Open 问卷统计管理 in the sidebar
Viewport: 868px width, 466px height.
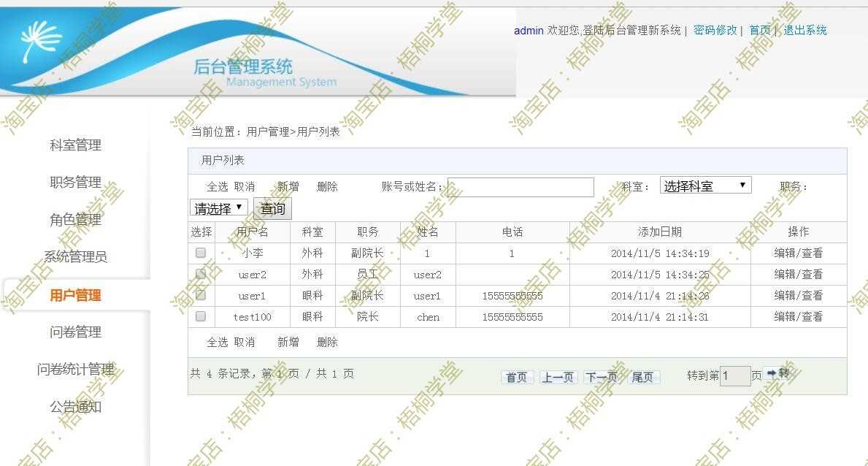click(75, 369)
